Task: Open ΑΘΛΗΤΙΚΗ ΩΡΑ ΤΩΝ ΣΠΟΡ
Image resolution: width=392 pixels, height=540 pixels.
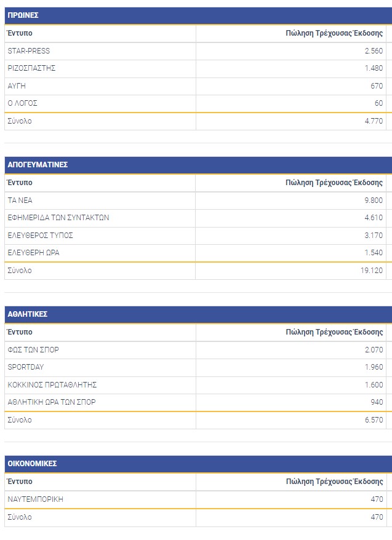Action: point(52,402)
